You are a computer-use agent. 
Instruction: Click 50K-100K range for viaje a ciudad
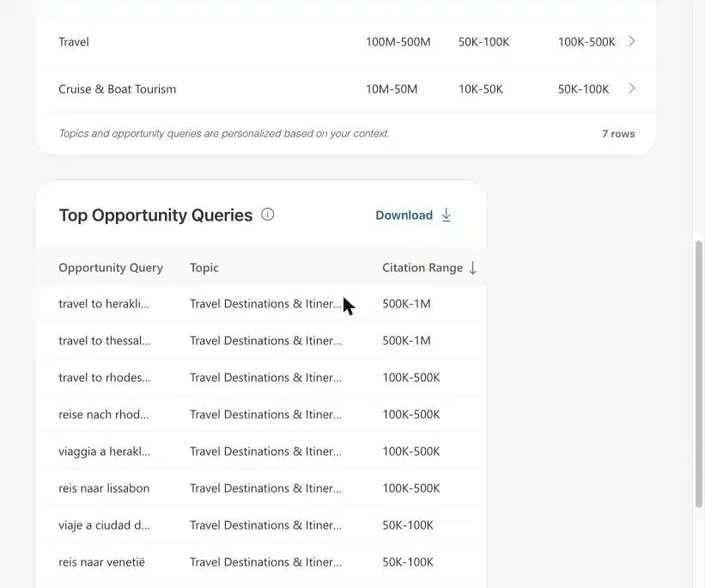pyautogui.click(x=408, y=525)
